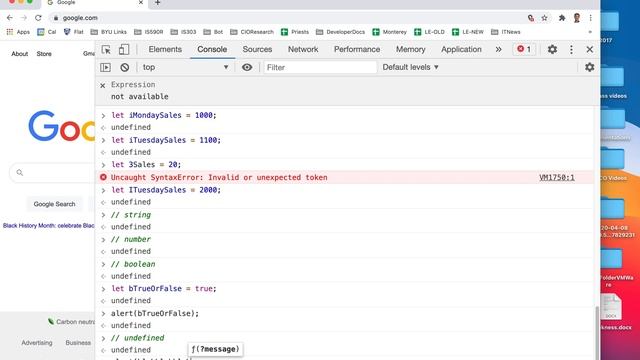Activate the inspect element picker icon

pos(106,50)
